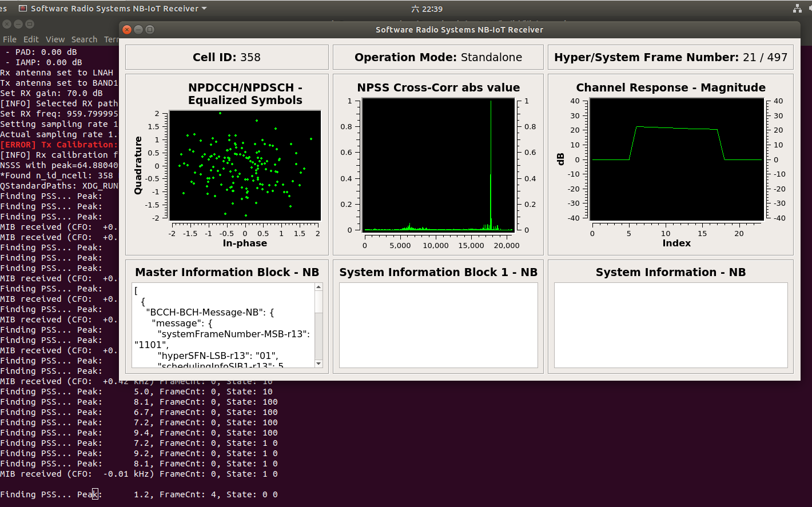Open the terminal View menu
The width and height of the screenshot is (812, 507).
(55, 39)
